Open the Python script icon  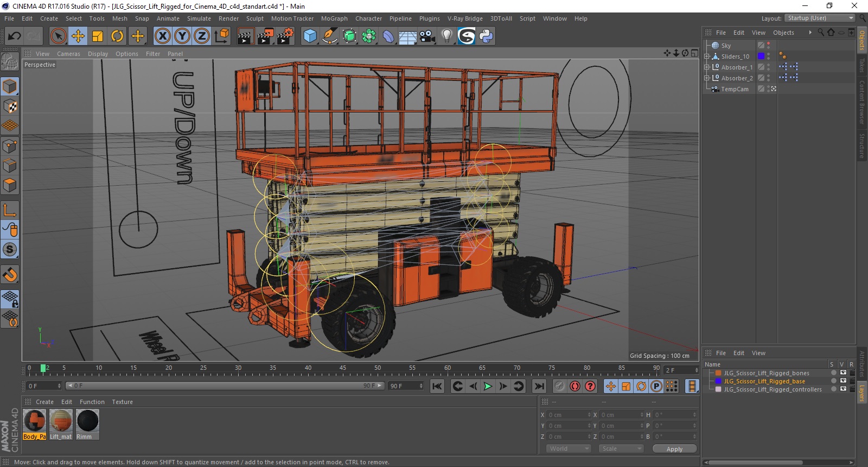pos(486,36)
